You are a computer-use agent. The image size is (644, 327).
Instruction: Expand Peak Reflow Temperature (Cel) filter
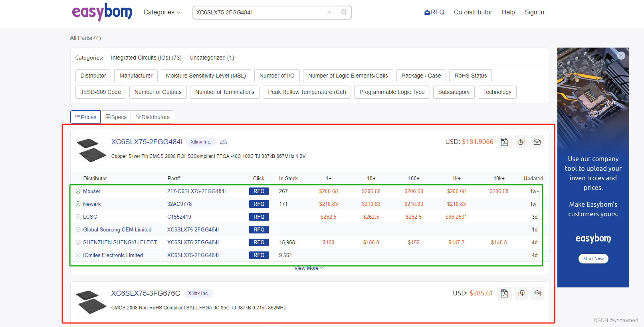(x=307, y=92)
